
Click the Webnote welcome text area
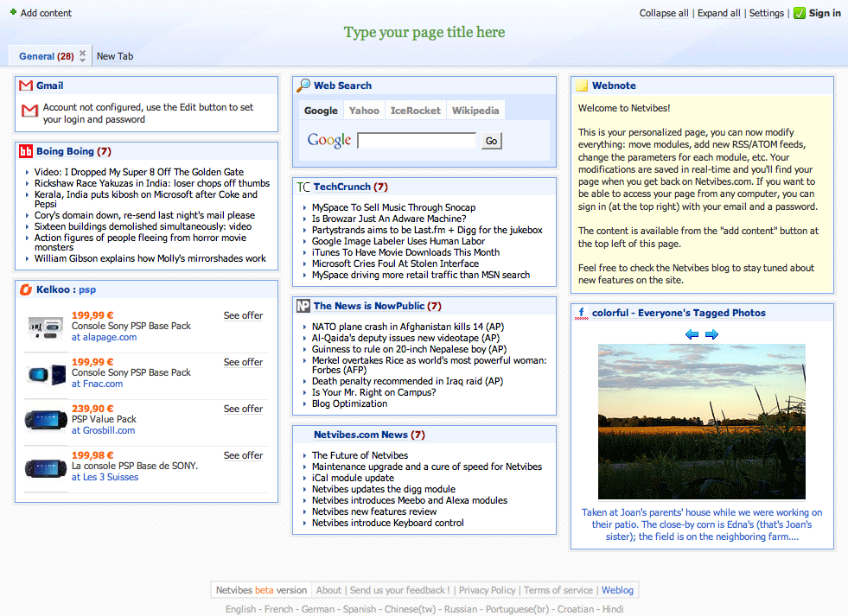point(701,194)
